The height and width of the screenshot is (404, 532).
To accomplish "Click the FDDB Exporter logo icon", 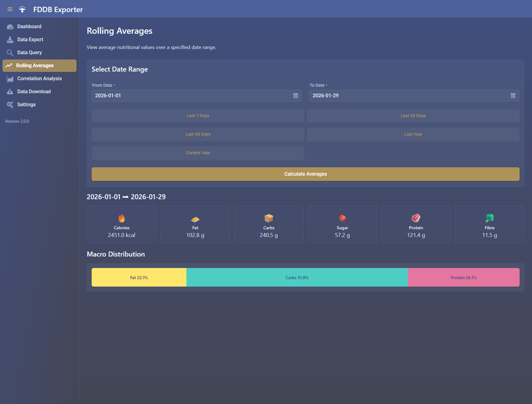I will click(x=22, y=9).
